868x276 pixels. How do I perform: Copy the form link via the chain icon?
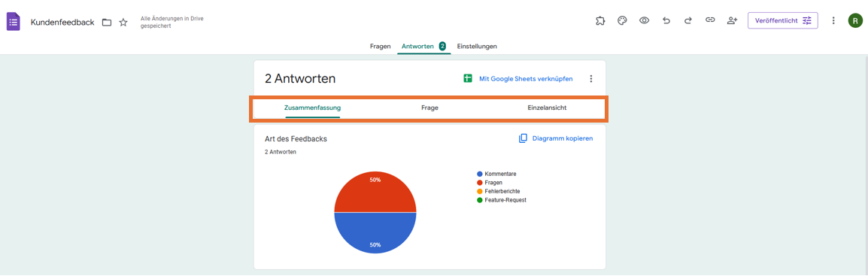(x=710, y=20)
